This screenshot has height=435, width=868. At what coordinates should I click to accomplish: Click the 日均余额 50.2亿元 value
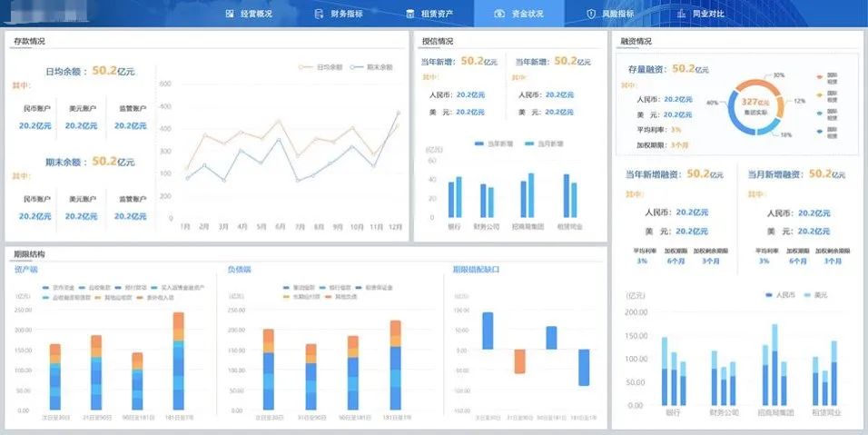coord(113,69)
